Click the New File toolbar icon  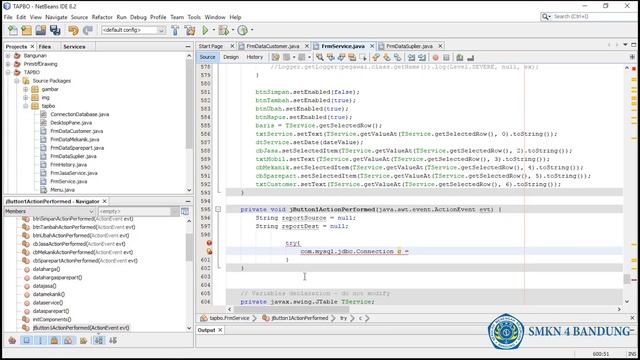13,30
